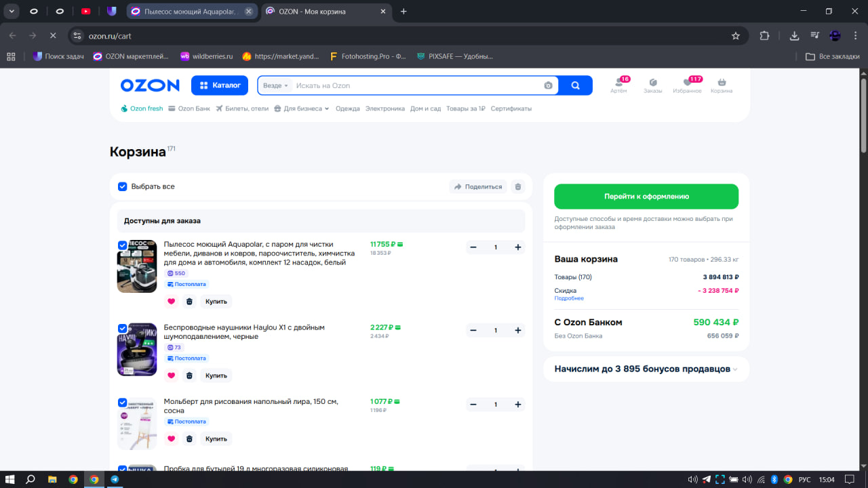The image size is (868, 488).
Task: Click the camera image search icon
Action: tap(548, 85)
